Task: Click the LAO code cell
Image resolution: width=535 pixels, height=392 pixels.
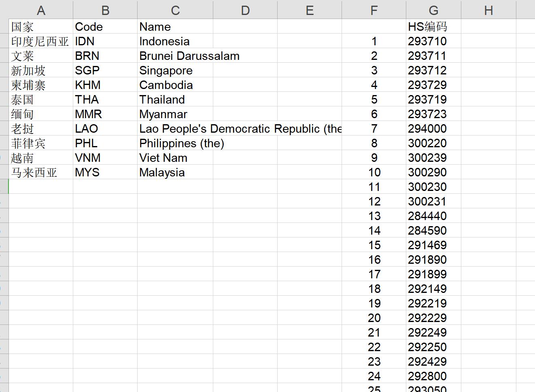Action: point(105,128)
